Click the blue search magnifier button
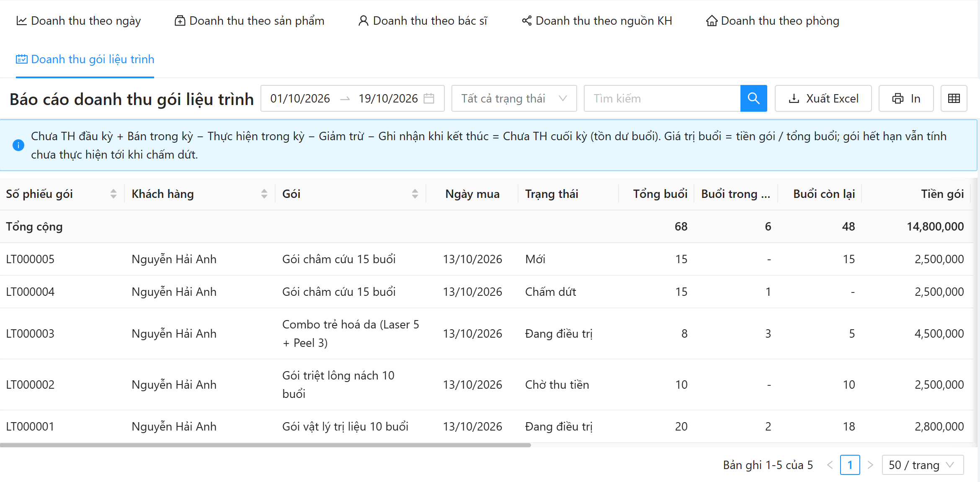This screenshot has height=482, width=980. point(753,98)
